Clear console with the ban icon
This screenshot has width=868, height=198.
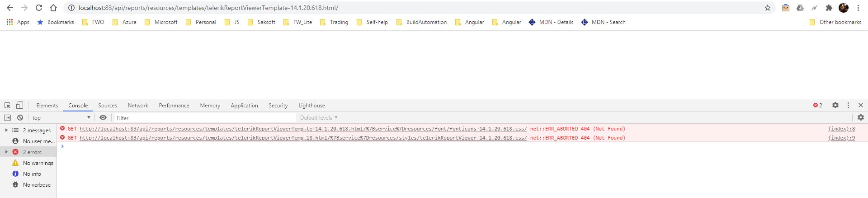pyautogui.click(x=20, y=117)
